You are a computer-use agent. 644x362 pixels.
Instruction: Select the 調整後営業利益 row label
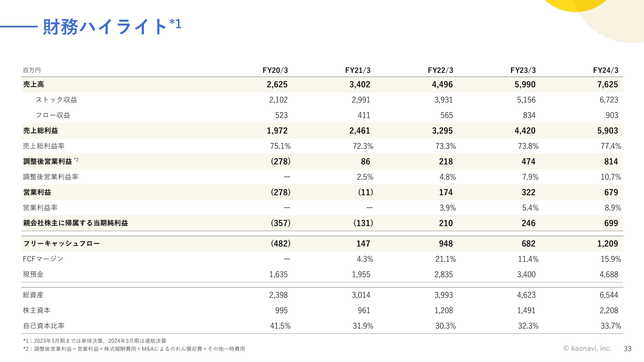[x=47, y=161]
